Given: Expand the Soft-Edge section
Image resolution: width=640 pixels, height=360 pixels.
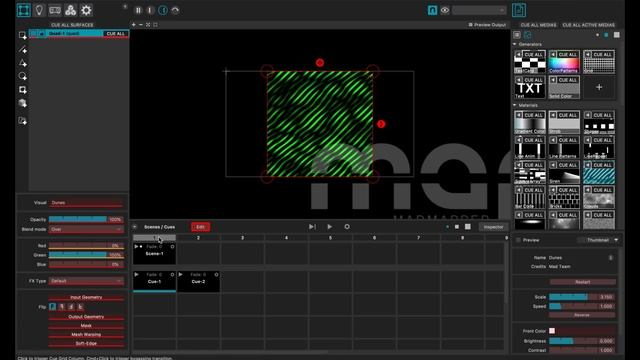Looking at the screenshot, I should pos(86,344).
